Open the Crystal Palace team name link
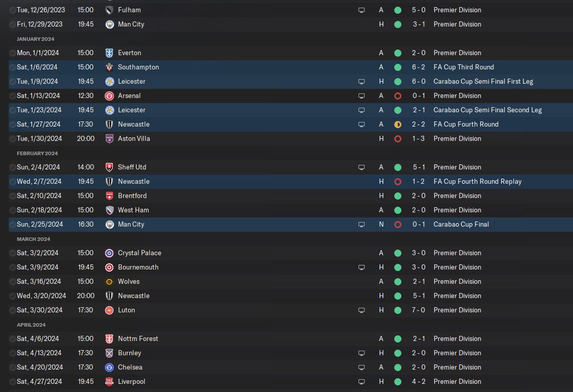 tap(139, 253)
